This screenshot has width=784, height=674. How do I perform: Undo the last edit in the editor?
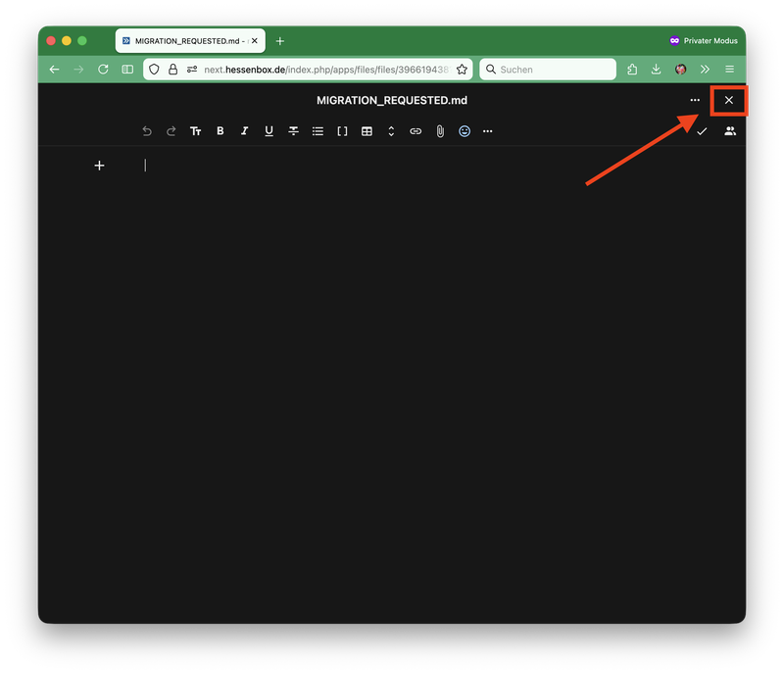click(x=146, y=131)
